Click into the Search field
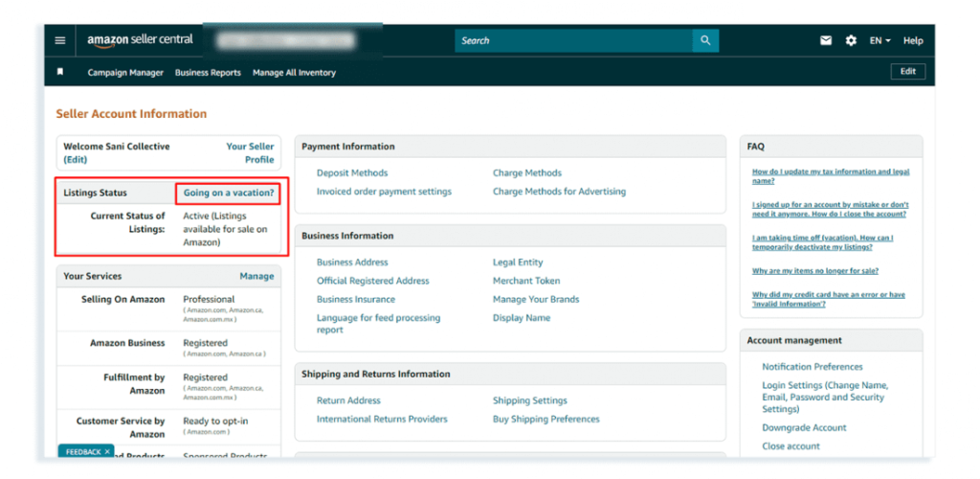980x479 pixels. point(574,40)
